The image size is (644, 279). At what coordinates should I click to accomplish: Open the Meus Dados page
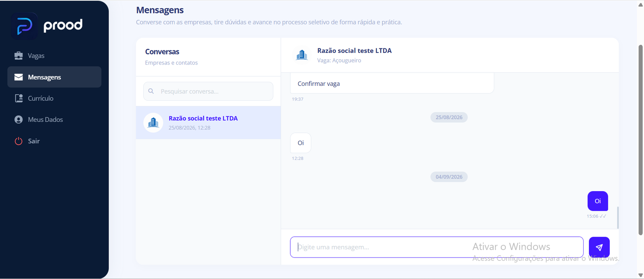pos(54,120)
